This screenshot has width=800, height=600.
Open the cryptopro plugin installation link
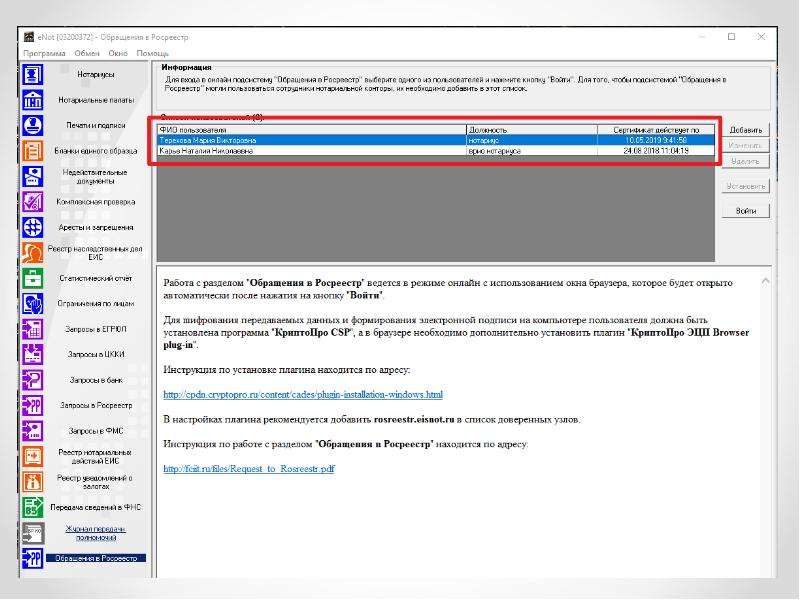coord(303,394)
